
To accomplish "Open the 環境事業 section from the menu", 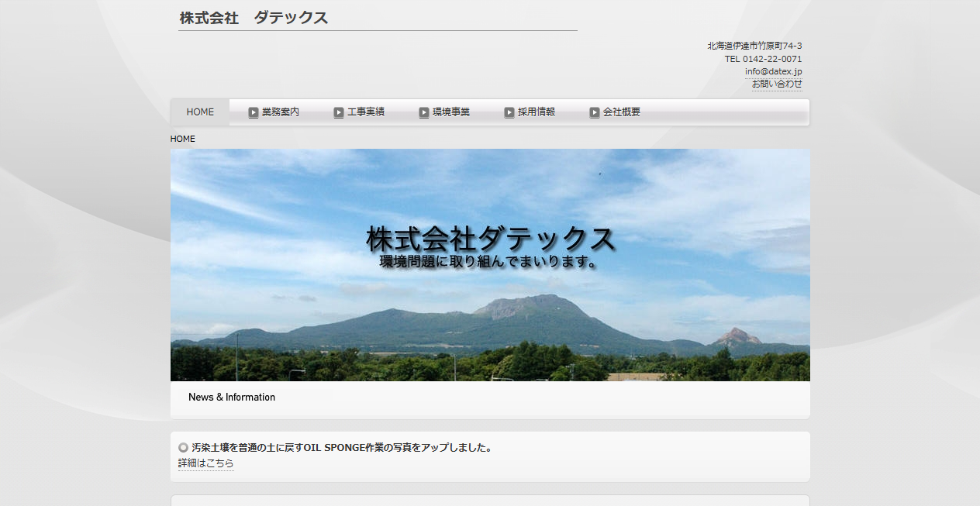I will pyautogui.click(x=450, y=112).
